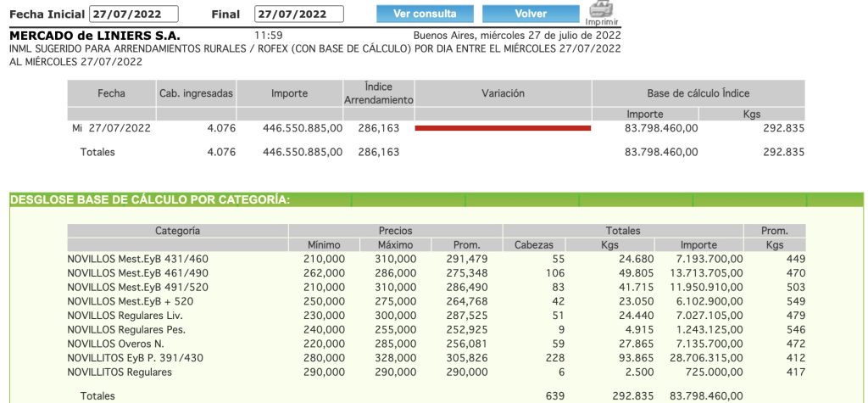Click the MERCADO de LINIERS S.A. title
Image resolution: width=868 pixels, height=403 pixels.
point(94,36)
